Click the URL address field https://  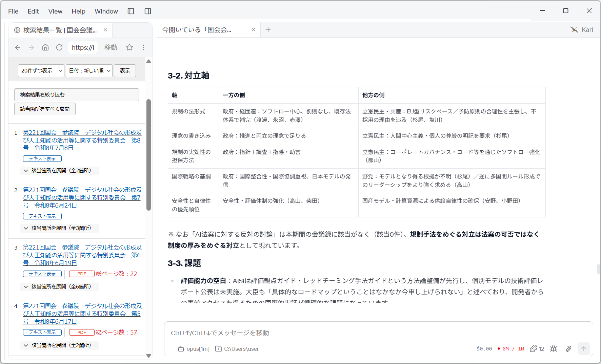point(83,47)
